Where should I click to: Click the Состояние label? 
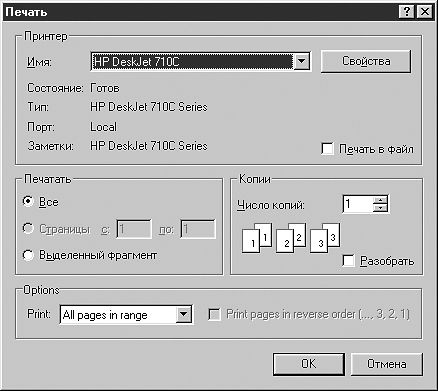(x=55, y=88)
